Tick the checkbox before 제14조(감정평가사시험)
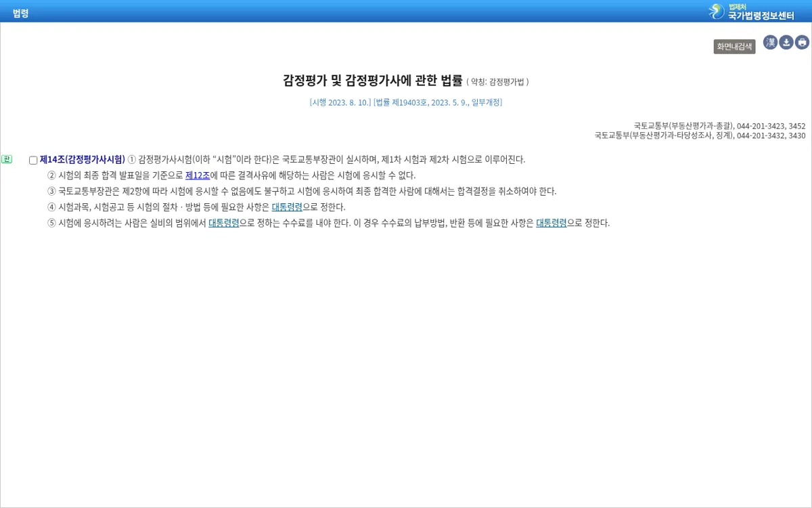812x508 pixels. click(33, 161)
